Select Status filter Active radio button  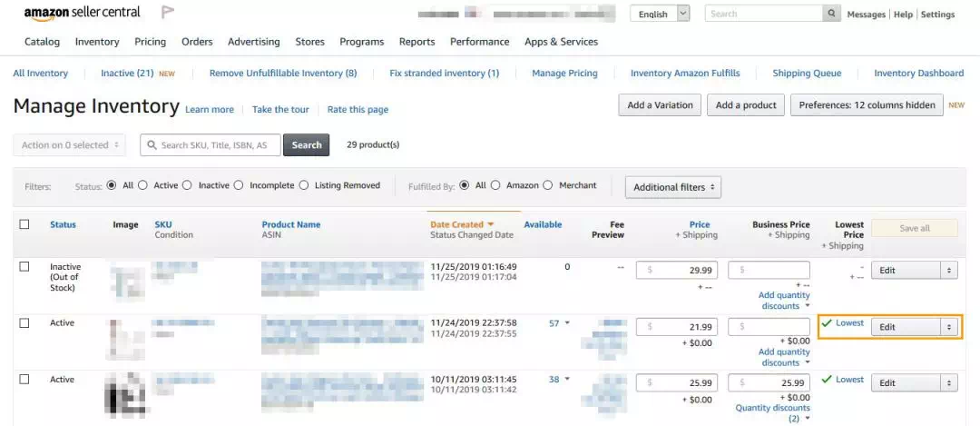(142, 185)
